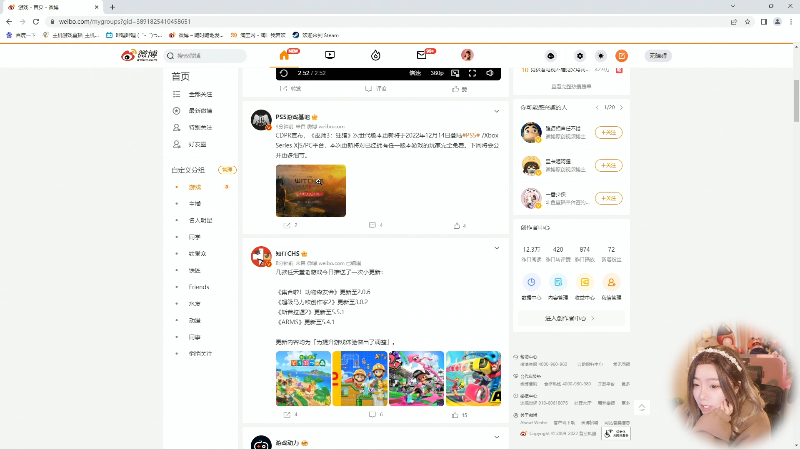Toggle picture-in-picture in video player
The image size is (800, 450).
pyautogui.click(x=455, y=73)
